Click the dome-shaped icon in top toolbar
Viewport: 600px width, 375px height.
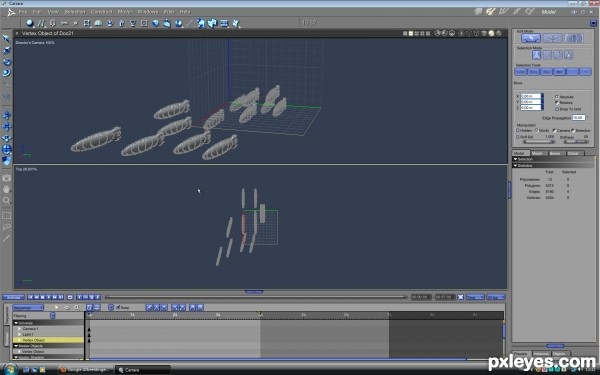pos(98,23)
